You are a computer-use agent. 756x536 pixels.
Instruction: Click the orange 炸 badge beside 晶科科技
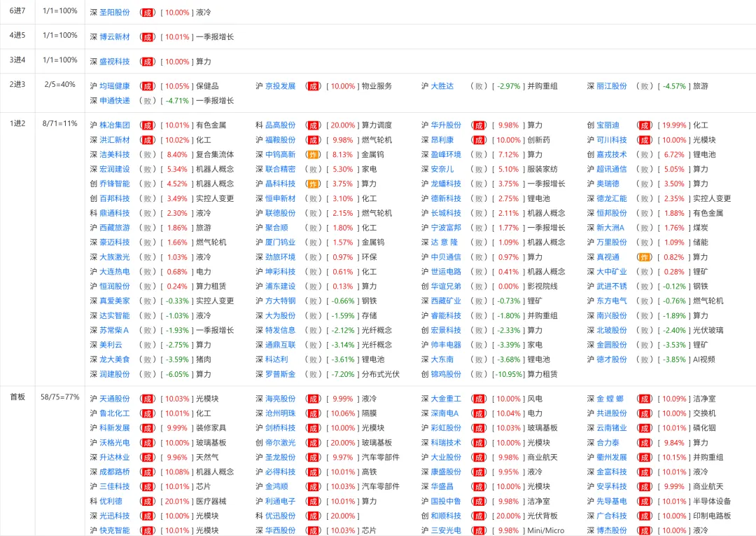pos(314,184)
